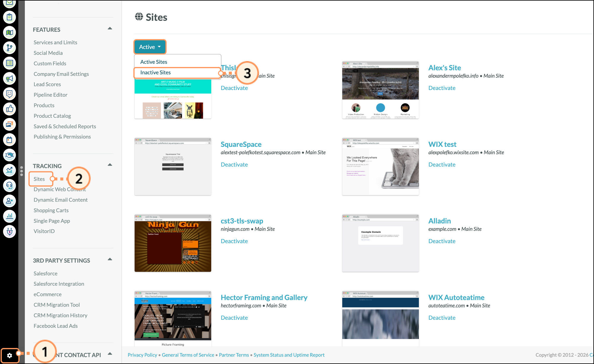Open System Status and Uptime Report
Viewport: 594px width, 364px height.
[x=289, y=355]
